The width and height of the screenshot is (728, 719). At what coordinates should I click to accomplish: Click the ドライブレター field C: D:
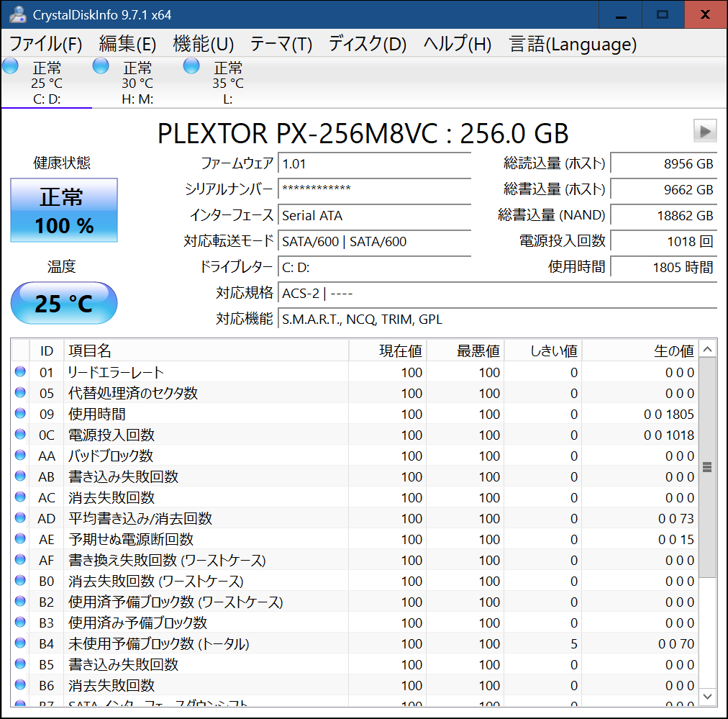[374, 268]
